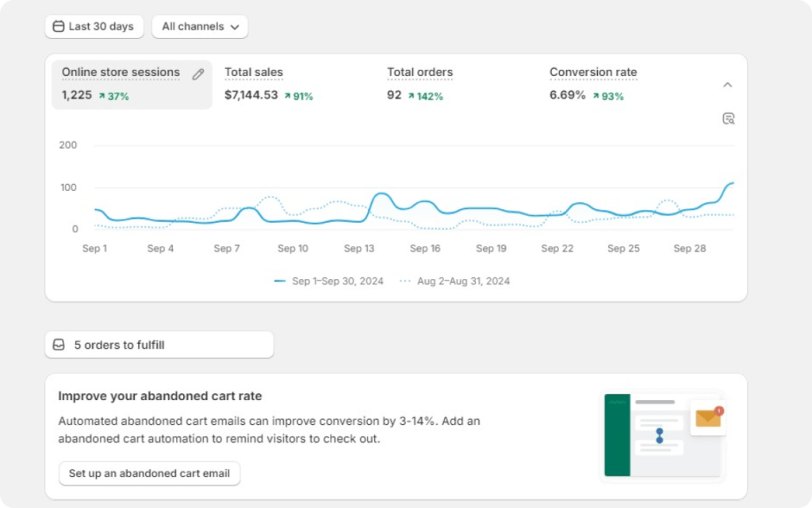Click the envelope notification icon in illustration
Screen dimensions: 812x508
coord(708,418)
